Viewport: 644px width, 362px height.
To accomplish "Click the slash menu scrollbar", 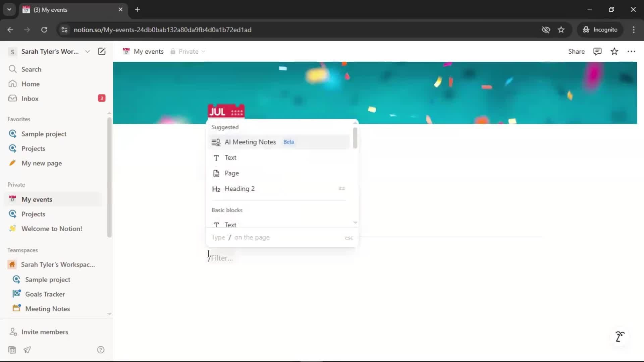I will [355, 138].
